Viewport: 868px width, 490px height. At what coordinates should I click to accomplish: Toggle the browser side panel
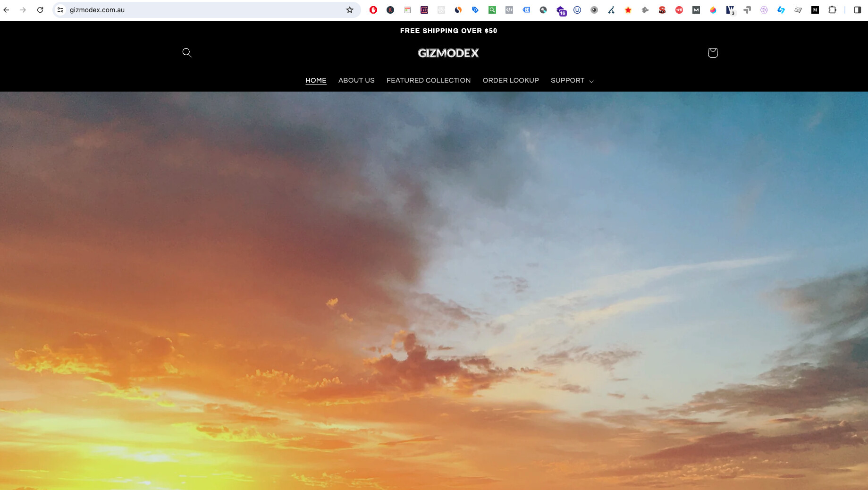pyautogui.click(x=858, y=10)
